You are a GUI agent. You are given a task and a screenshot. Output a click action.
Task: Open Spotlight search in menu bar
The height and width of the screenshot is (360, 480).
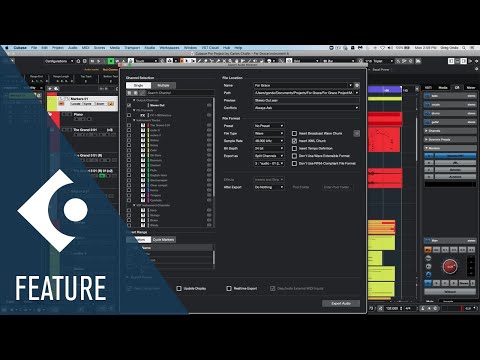464,48
